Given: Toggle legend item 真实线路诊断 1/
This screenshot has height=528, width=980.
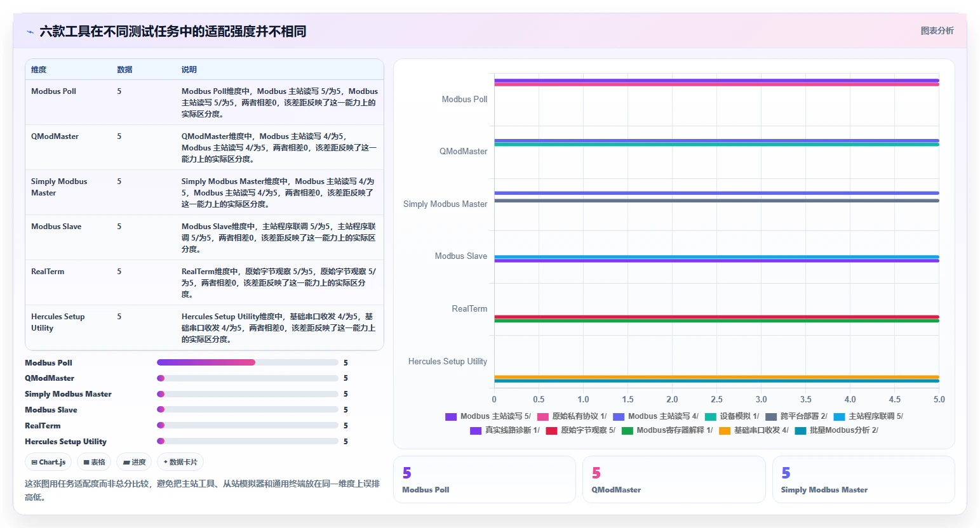Looking at the screenshot, I should click(x=505, y=430).
